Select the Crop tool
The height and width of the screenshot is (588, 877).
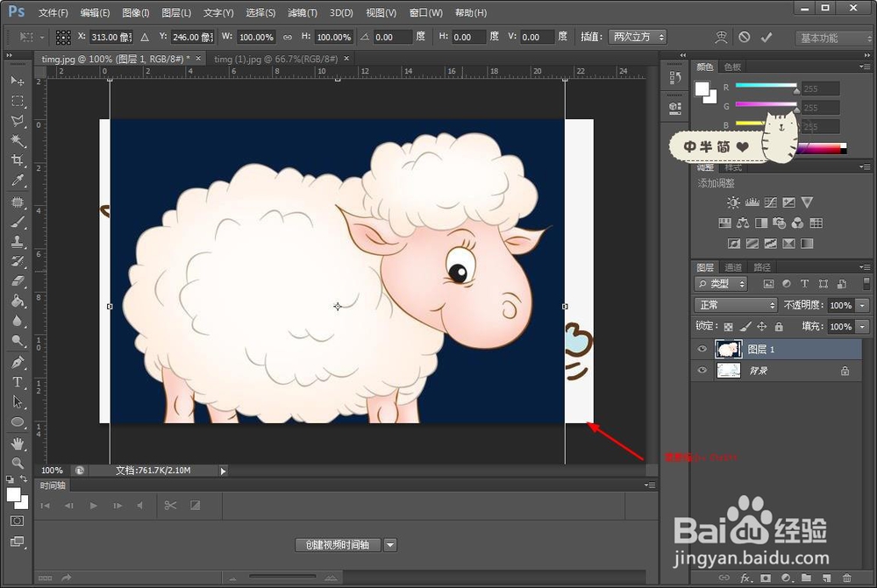click(18, 160)
